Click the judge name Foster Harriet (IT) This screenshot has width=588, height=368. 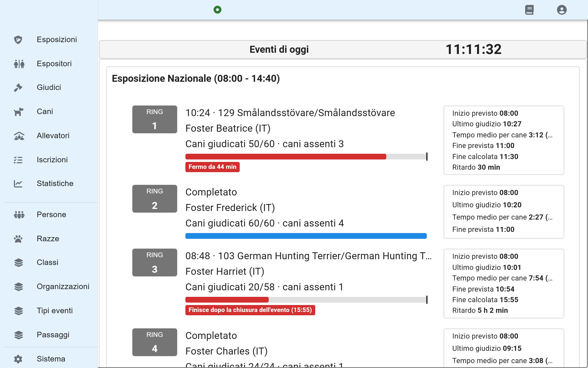tap(225, 271)
